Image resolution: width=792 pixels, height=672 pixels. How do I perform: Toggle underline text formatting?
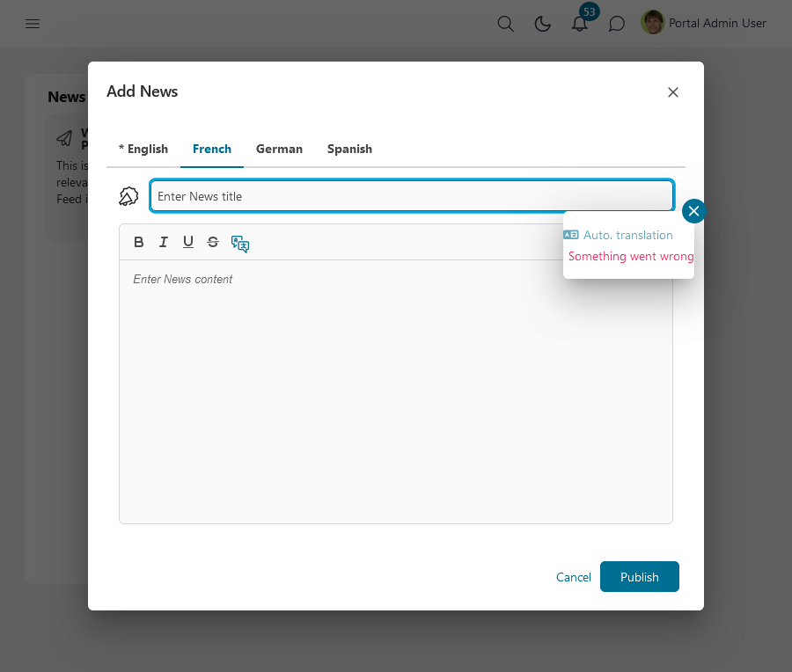[x=188, y=242]
